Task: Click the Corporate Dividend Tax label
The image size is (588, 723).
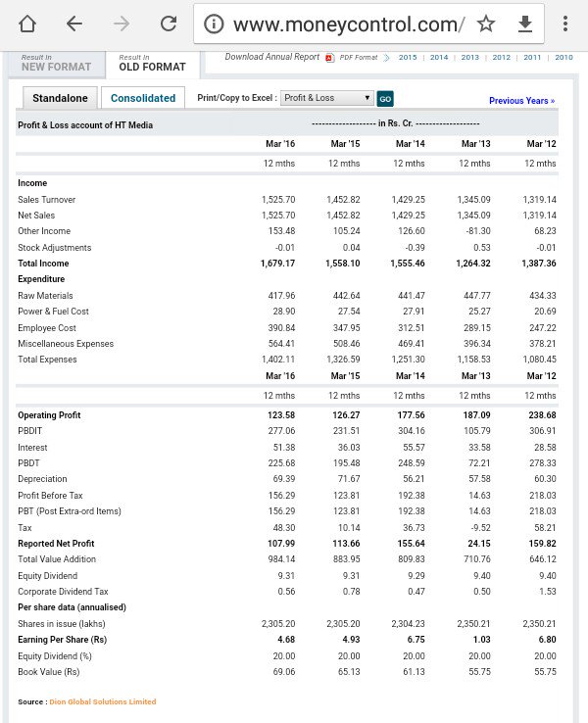Action: [63, 591]
